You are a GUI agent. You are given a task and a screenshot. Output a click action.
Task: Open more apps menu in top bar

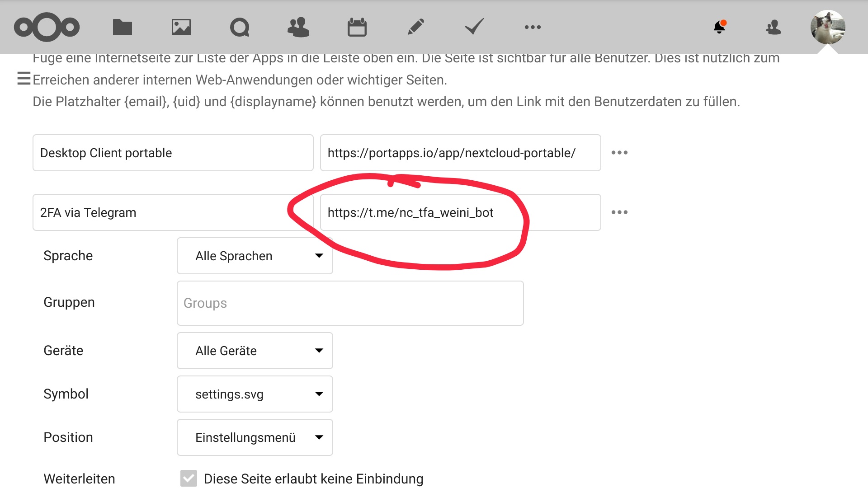(x=533, y=27)
